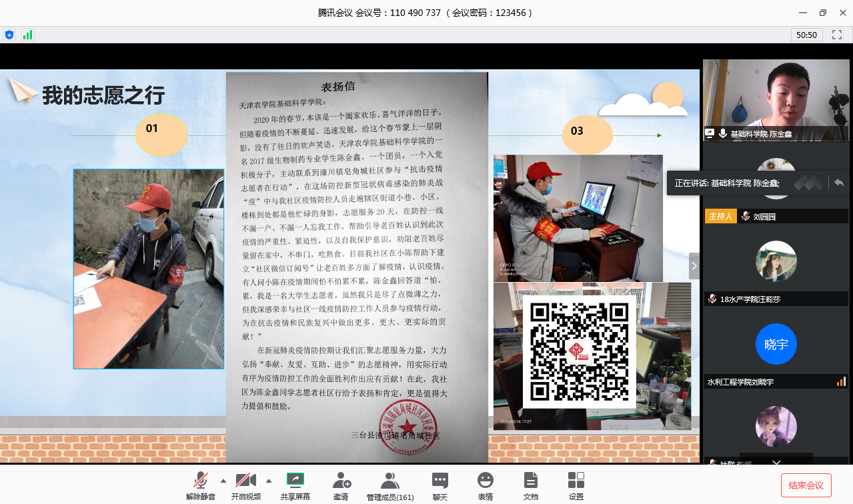Turn on camera with 开启视频
The image size is (853, 504).
[245, 486]
